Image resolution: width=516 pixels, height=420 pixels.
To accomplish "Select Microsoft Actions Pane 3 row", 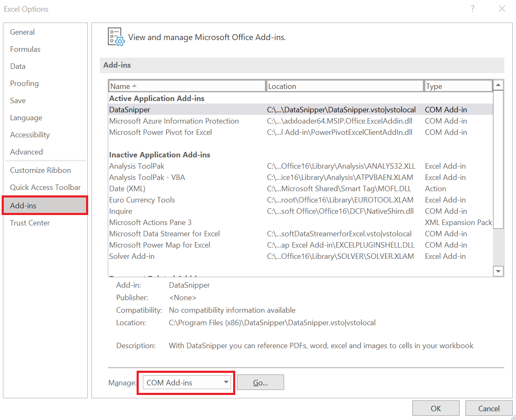I will point(300,222).
